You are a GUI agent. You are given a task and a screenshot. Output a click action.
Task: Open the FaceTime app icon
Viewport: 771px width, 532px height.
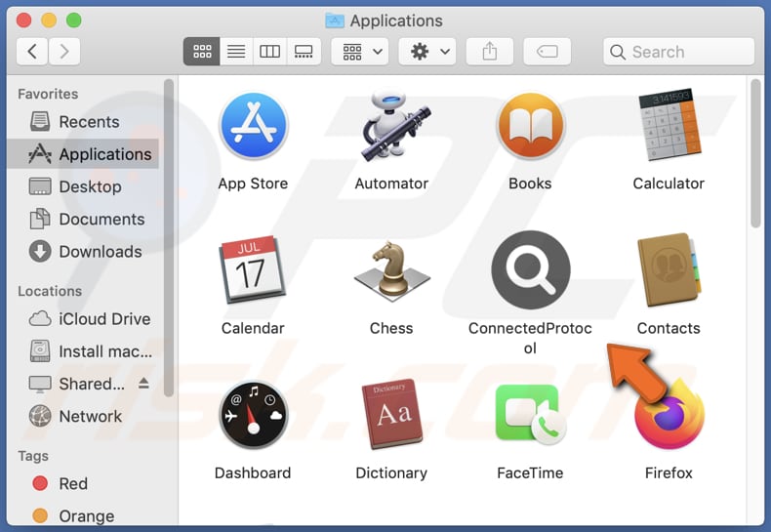[531, 415]
